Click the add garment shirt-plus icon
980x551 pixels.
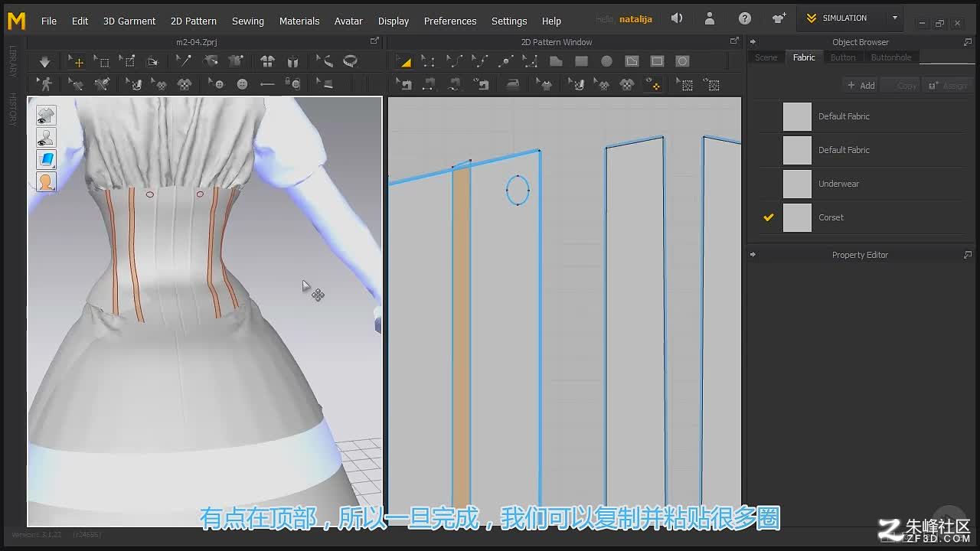tap(779, 18)
